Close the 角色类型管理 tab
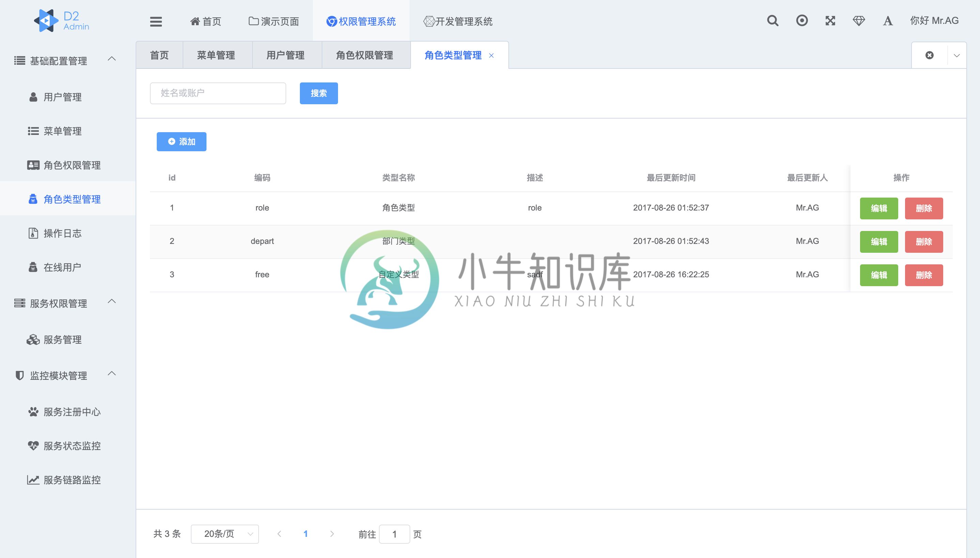This screenshot has height=558, width=980. tap(491, 56)
